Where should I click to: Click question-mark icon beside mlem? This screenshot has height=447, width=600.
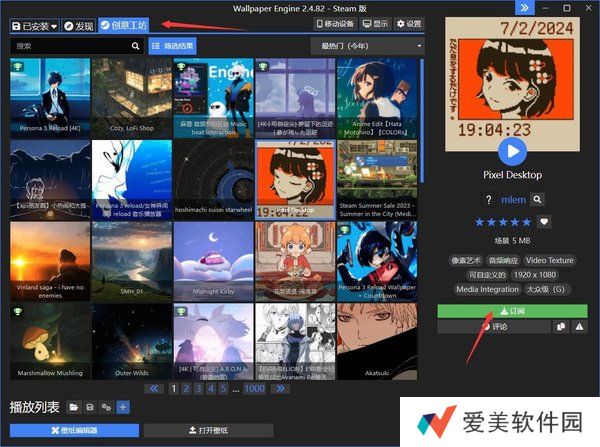point(488,200)
